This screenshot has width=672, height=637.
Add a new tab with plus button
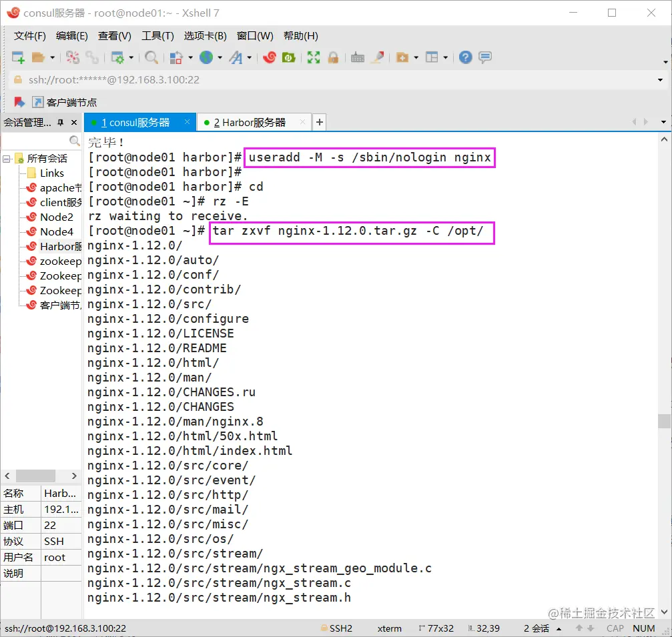pyautogui.click(x=319, y=122)
